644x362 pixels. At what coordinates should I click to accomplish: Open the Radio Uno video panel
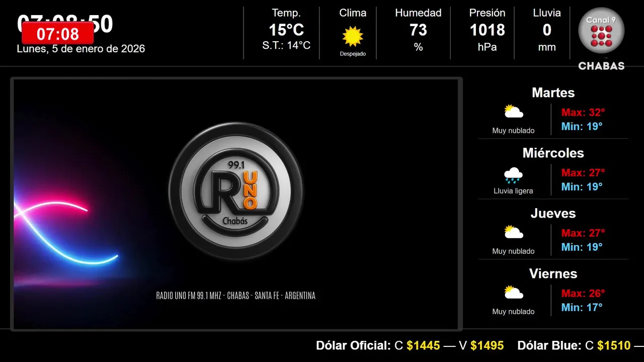click(x=236, y=204)
